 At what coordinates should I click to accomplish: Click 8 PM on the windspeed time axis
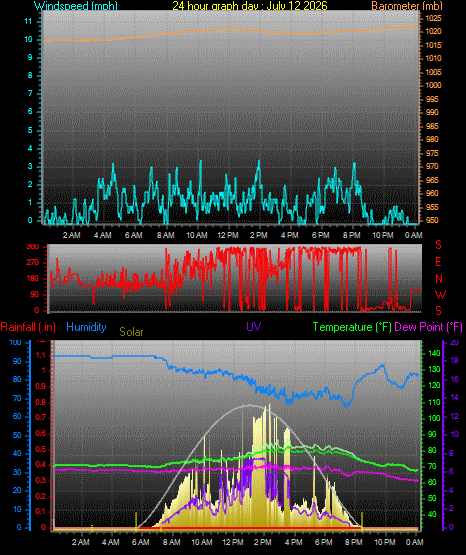351,235
